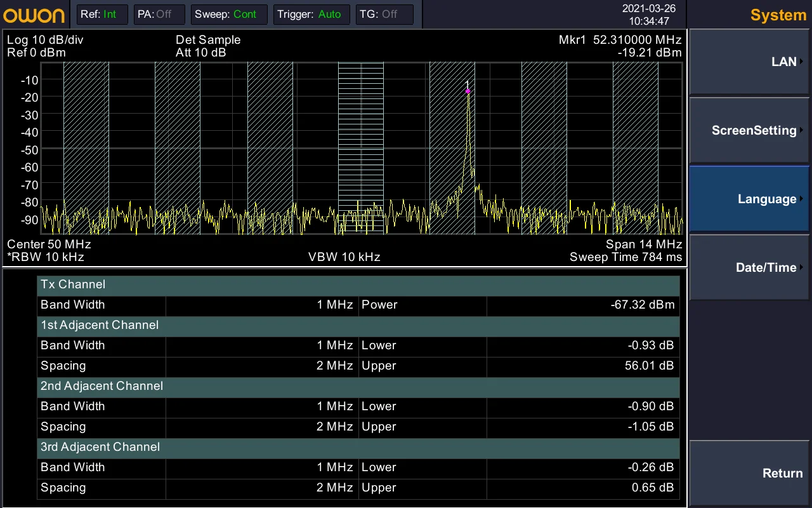Toggle the PA: Off preamplifier indicator
The width and height of the screenshot is (812, 508).
(x=159, y=15)
